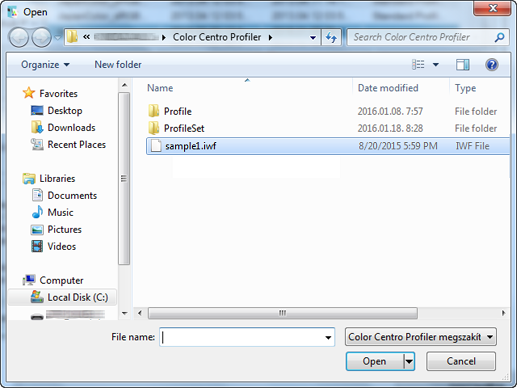This screenshot has height=388, width=517.
Task: Click the Libraries icon
Action: point(29,179)
